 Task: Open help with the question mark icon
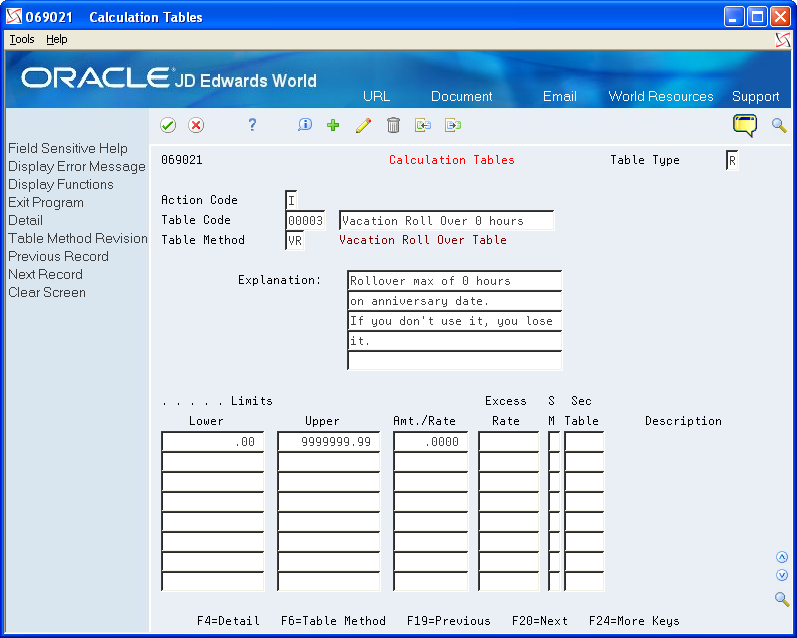pyautogui.click(x=252, y=125)
